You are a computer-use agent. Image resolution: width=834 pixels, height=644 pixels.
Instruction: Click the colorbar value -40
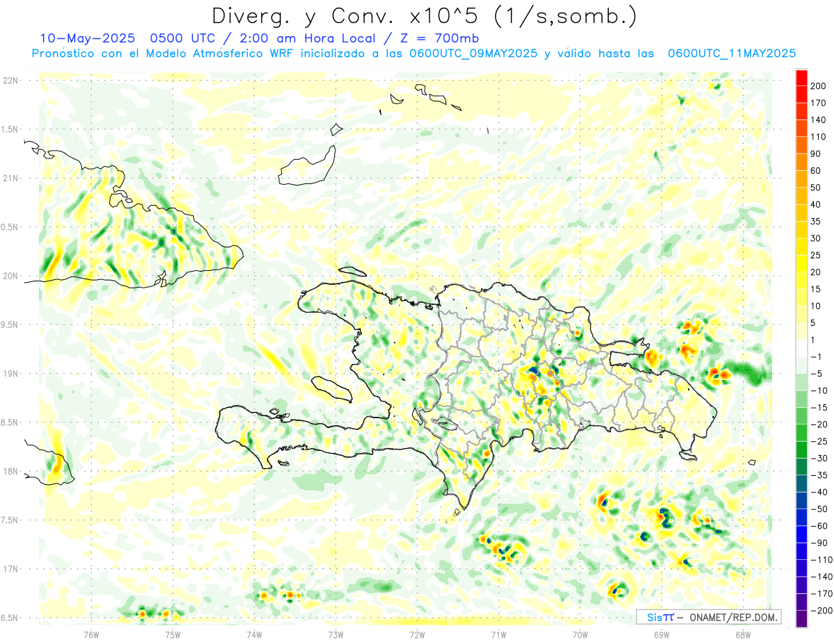coord(821,492)
